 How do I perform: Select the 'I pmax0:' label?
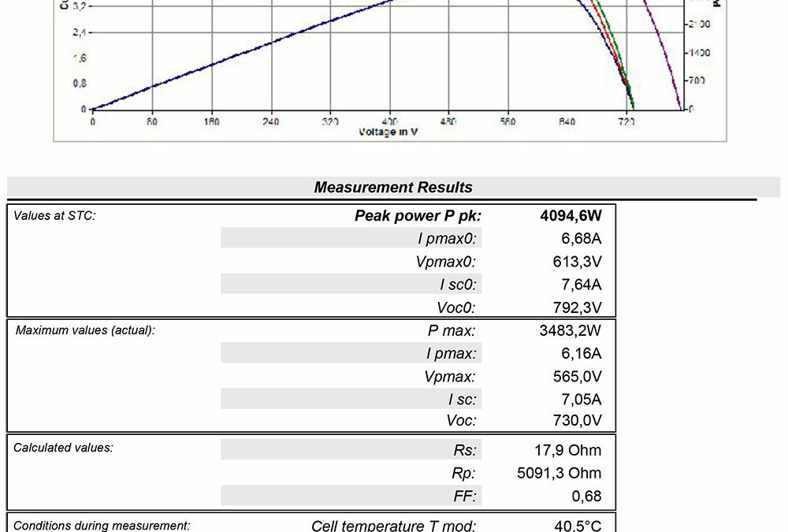coord(447,238)
